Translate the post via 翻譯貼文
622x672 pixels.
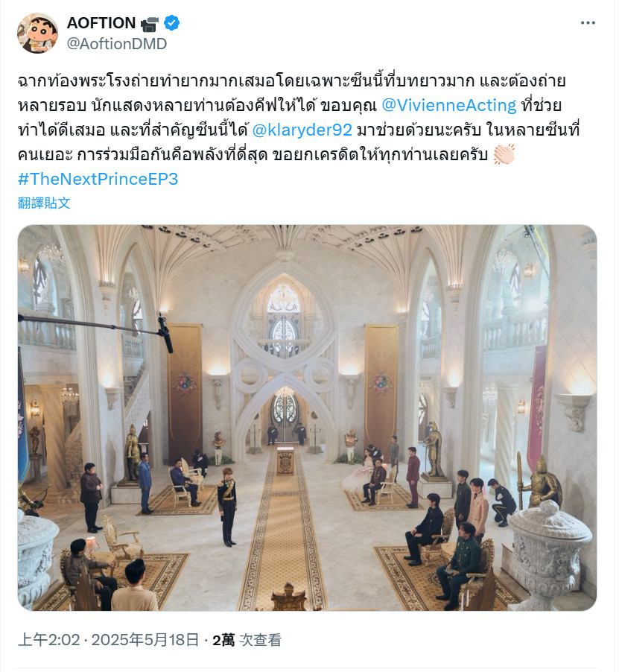[44, 203]
